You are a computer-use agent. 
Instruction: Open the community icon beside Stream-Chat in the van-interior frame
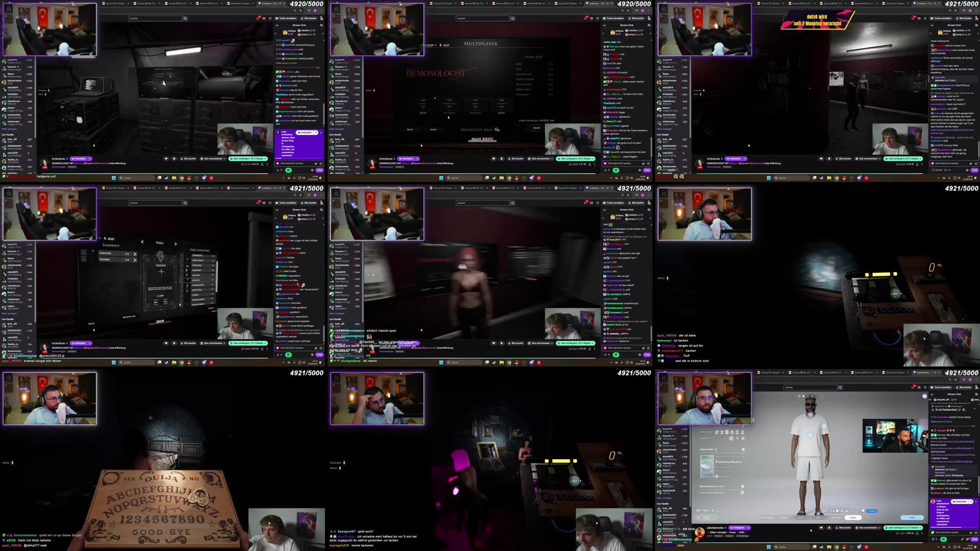pyautogui.click(x=321, y=25)
